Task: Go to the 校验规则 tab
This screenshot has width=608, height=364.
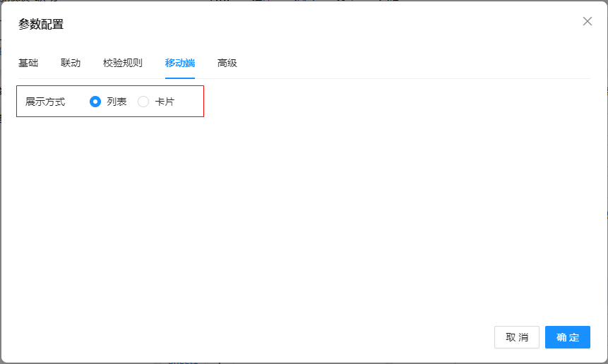Action: tap(122, 63)
